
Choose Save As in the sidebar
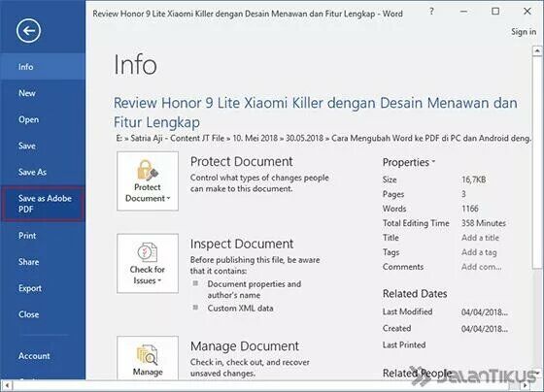[x=43, y=172]
